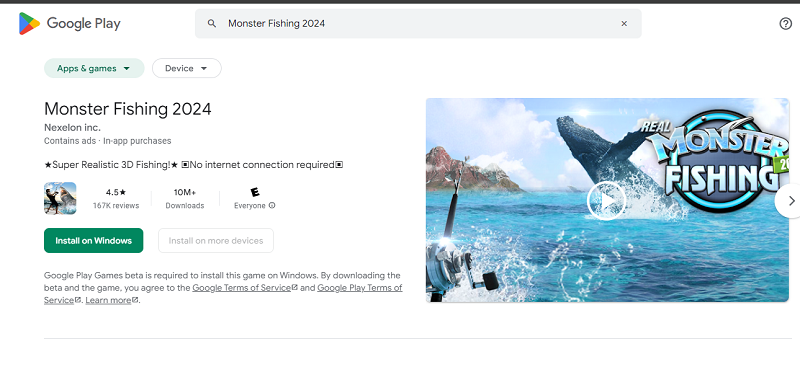
Task: Click the 10M+ Downloads stat
Action: (185, 198)
